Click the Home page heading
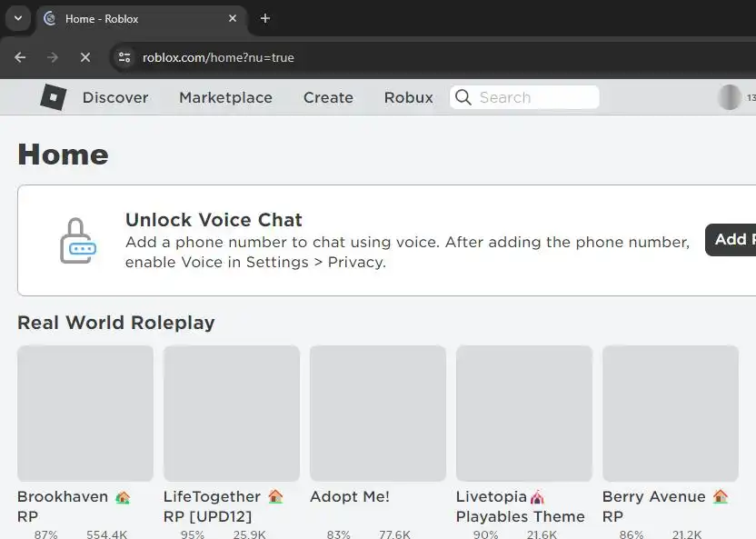The image size is (756, 539). [64, 155]
